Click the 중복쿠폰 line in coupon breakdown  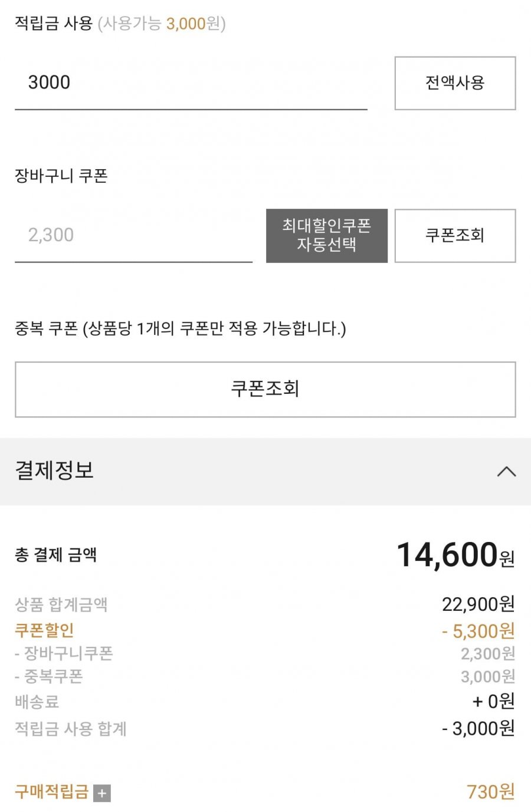[49, 676]
